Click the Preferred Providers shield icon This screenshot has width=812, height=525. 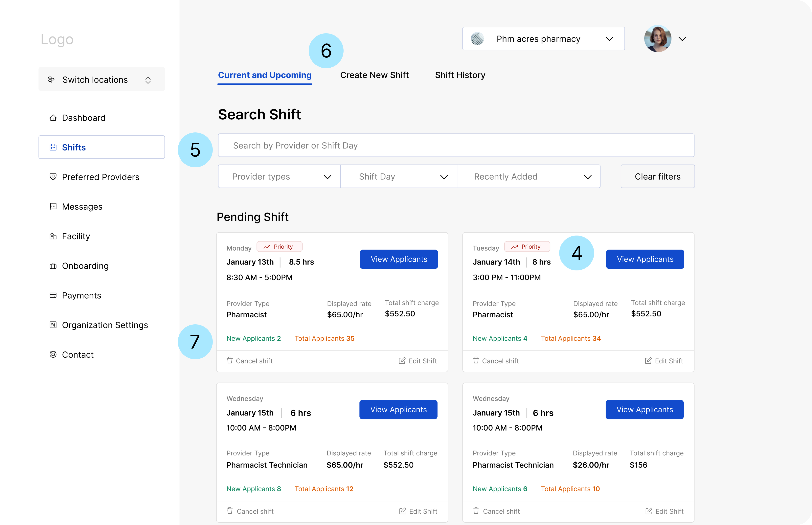[53, 177]
